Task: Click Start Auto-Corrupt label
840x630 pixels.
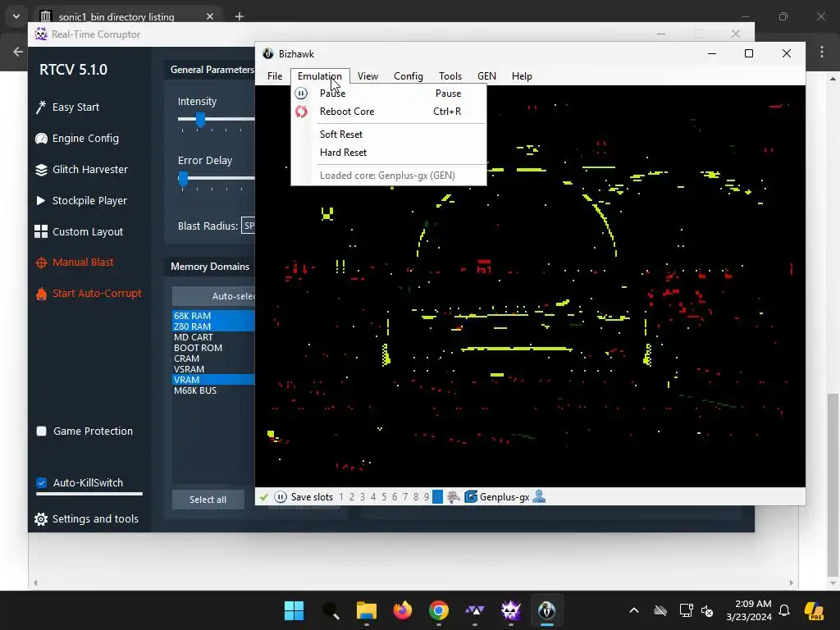Action: 97,294
